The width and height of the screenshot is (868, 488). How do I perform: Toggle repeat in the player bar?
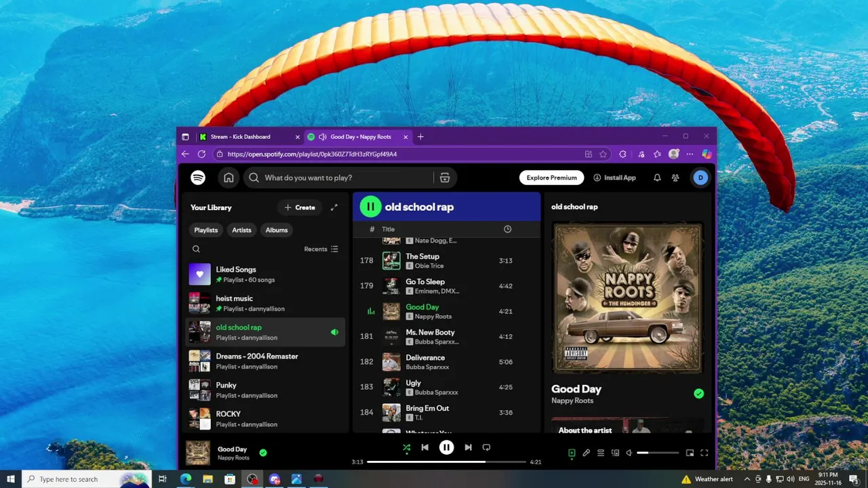click(486, 447)
